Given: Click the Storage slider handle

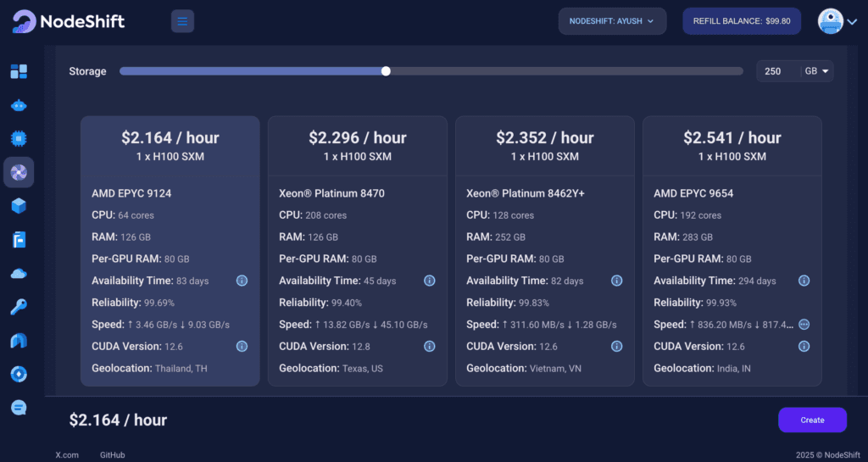Looking at the screenshot, I should (386, 71).
